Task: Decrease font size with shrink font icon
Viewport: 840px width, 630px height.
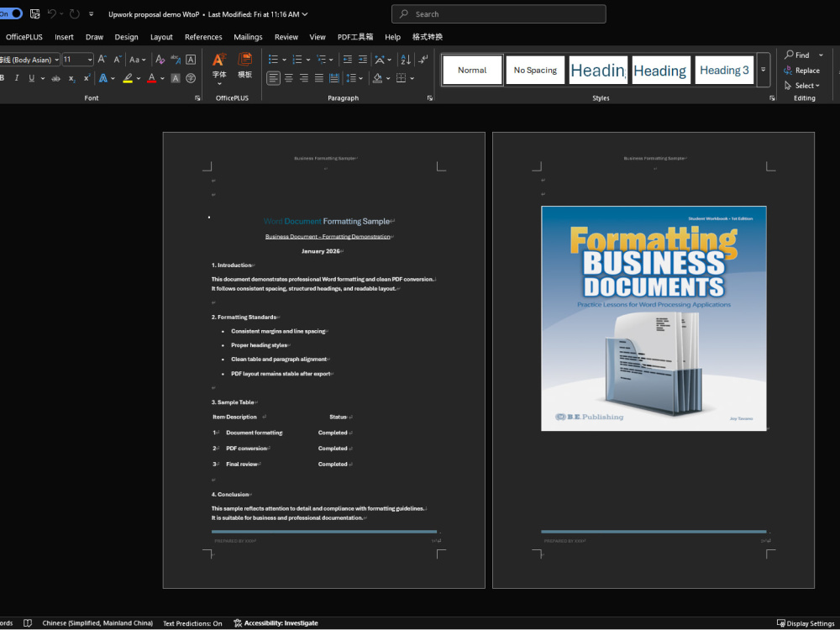Action: (x=117, y=60)
